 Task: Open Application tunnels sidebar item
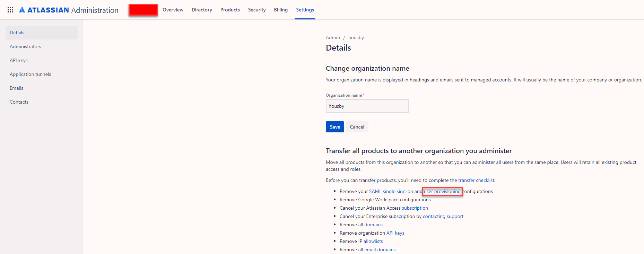click(42, 74)
